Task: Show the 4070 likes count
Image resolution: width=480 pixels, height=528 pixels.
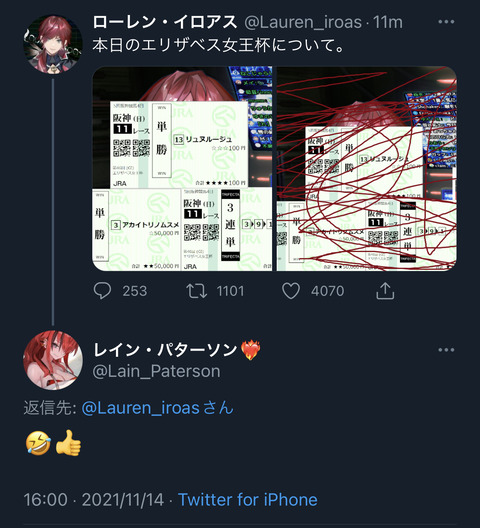Action: click(327, 291)
